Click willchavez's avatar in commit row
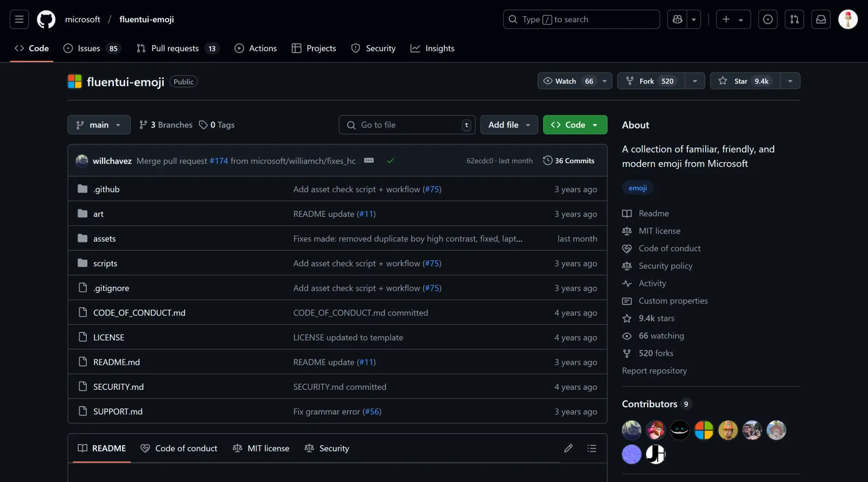Viewport: 868px width, 482px height. [82, 160]
